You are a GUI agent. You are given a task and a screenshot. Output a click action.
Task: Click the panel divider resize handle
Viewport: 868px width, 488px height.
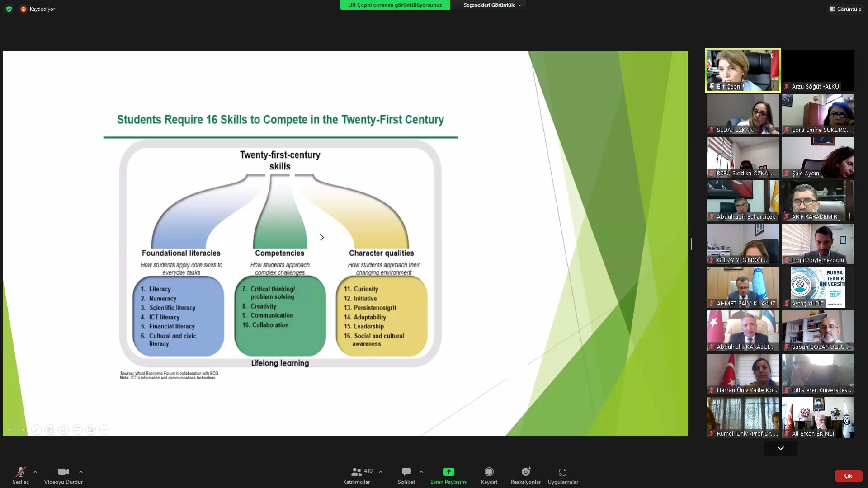pos(691,244)
